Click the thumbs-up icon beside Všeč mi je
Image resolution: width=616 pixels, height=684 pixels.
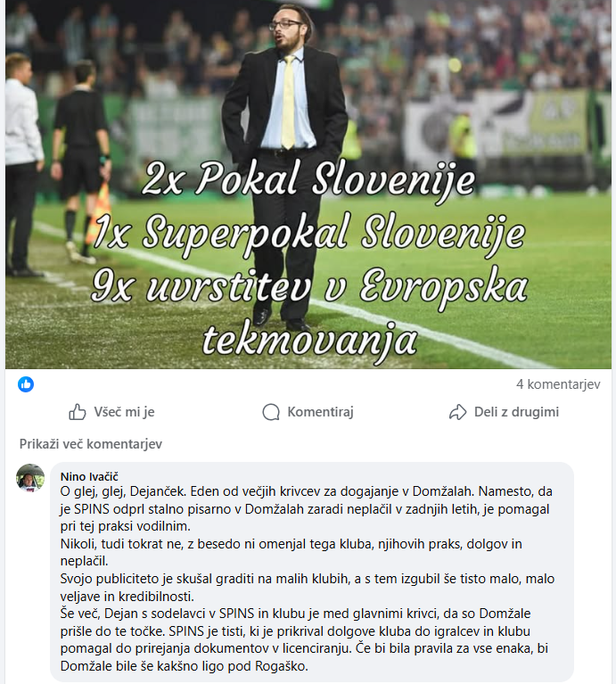(78, 412)
